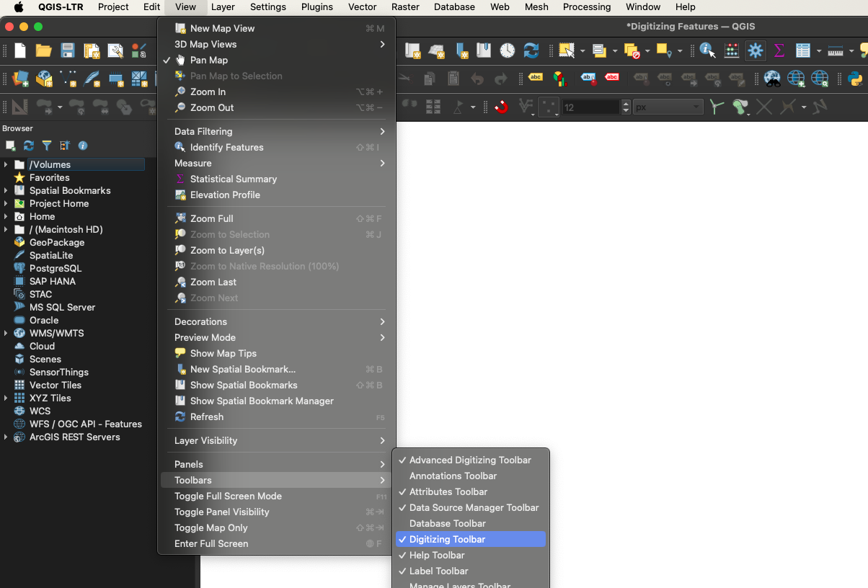Click the New Shapefile Layer icon
This screenshot has height=588, width=868.
coord(68,78)
